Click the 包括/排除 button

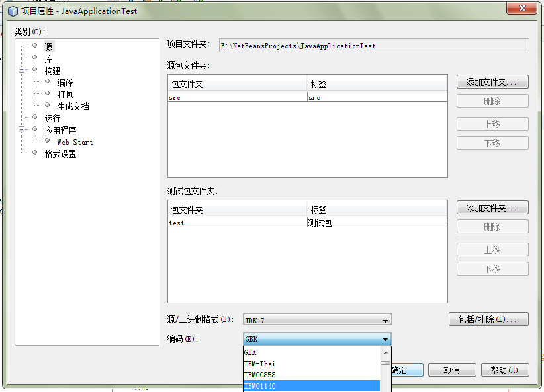coord(488,319)
